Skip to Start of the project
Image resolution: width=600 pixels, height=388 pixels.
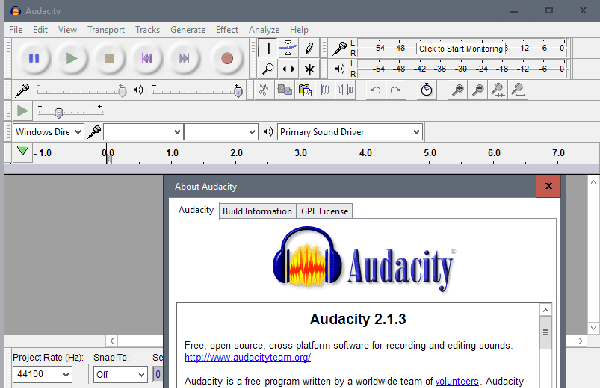point(147,58)
